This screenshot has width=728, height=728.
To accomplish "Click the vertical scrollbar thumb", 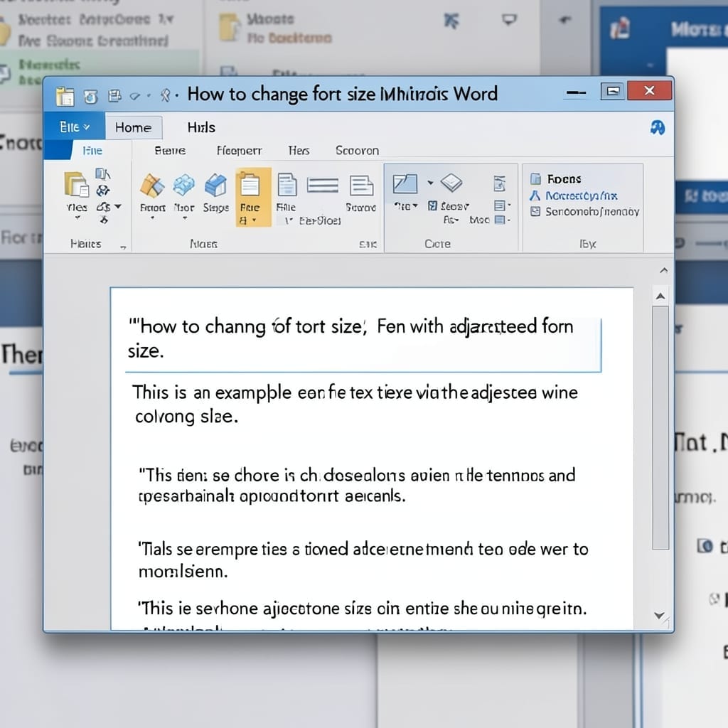I will (x=660, y=427).
